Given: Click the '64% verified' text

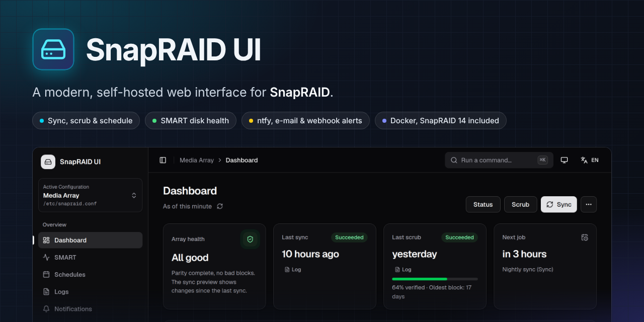Looking at the screenshot, I should click(x=409, y=288).
